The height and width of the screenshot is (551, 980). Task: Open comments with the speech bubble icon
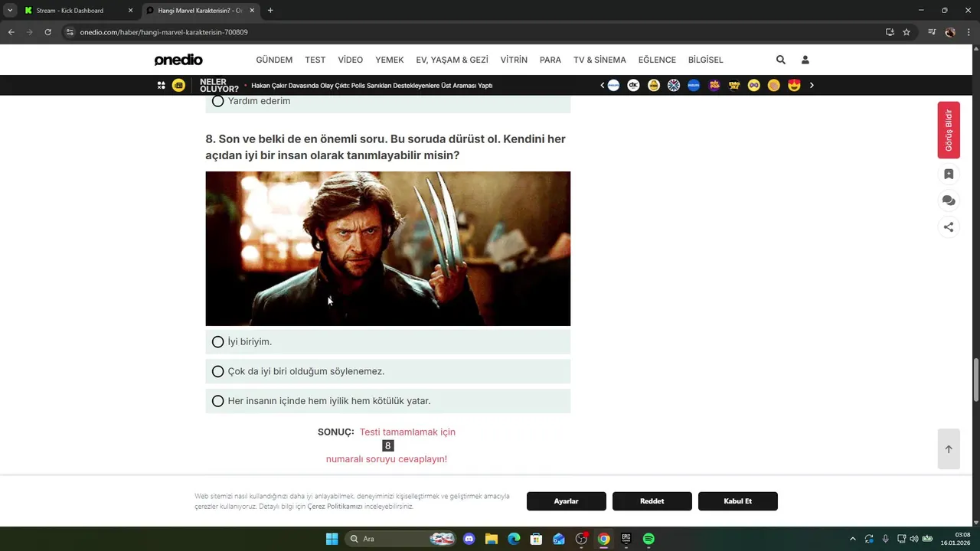click(x=949, y=201)
